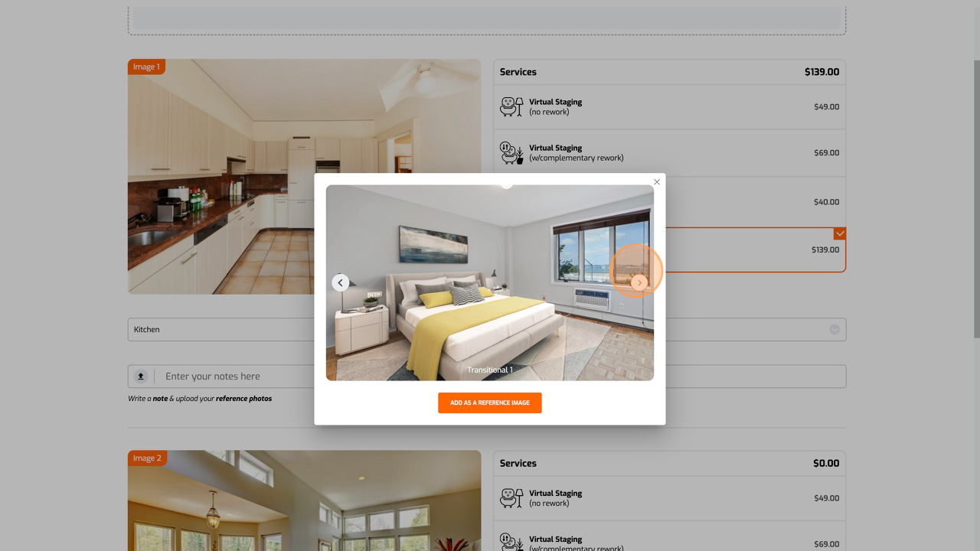Click the bedroom preview image in popup
980x551 pixels.
490,282
